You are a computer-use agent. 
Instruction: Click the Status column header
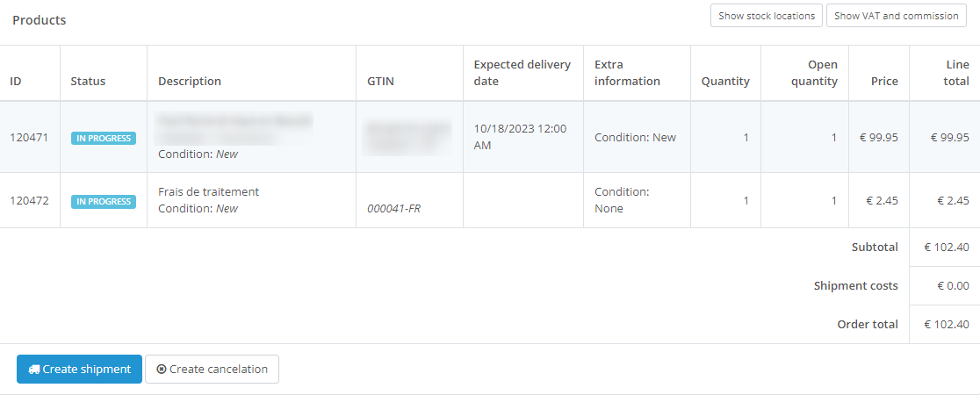(x=88, y=81)
